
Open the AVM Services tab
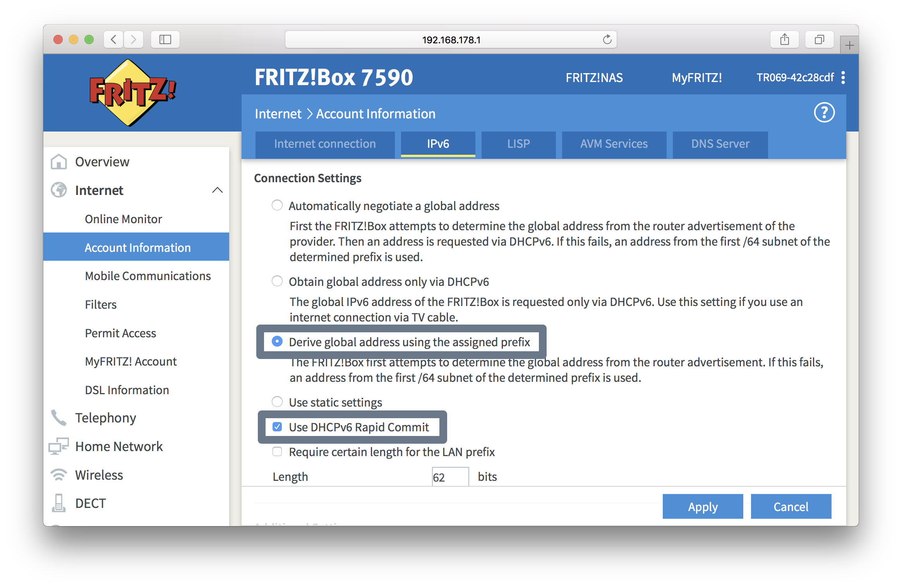click(614, 144)
